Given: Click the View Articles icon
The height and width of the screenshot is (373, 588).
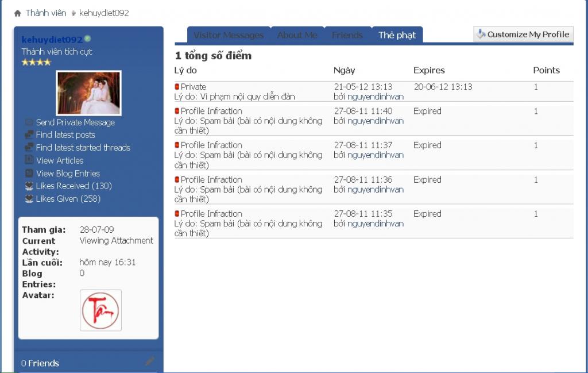Looking at the screenshot, I should click(x=29, y=160).
